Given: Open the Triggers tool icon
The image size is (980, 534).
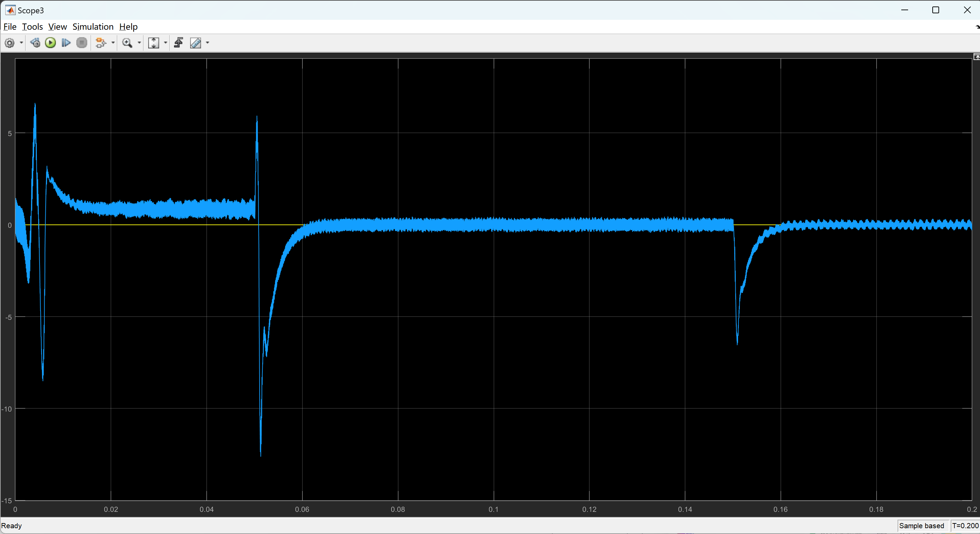Looking at the screenshot, I should 179,43.
